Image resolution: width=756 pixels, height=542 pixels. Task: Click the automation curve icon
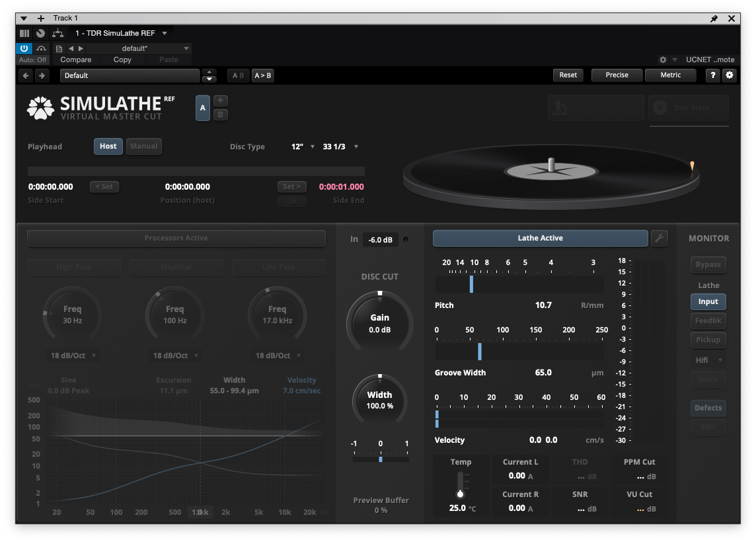point(42,48)
